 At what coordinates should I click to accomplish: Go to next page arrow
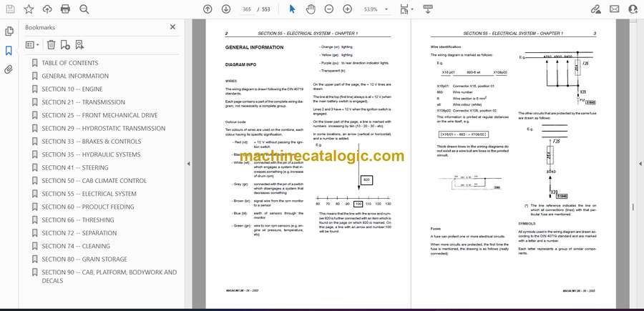(226, 9)
